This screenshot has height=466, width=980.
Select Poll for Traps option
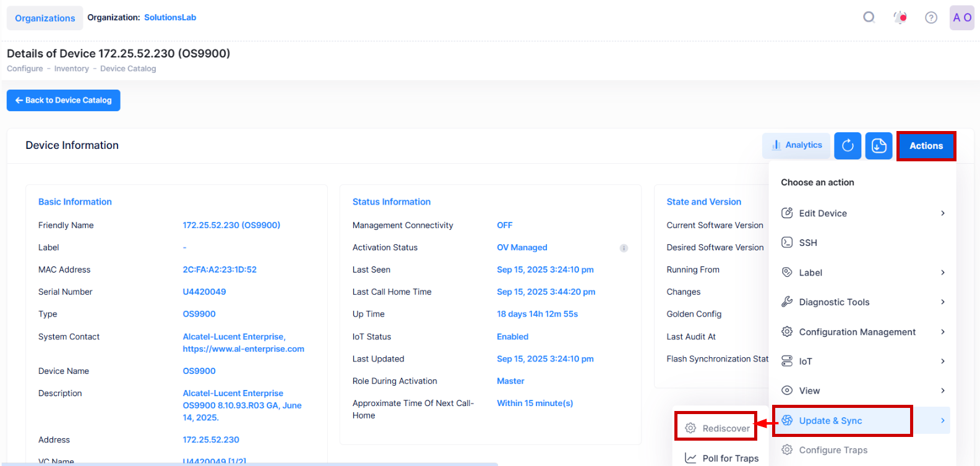pos(730,458)
